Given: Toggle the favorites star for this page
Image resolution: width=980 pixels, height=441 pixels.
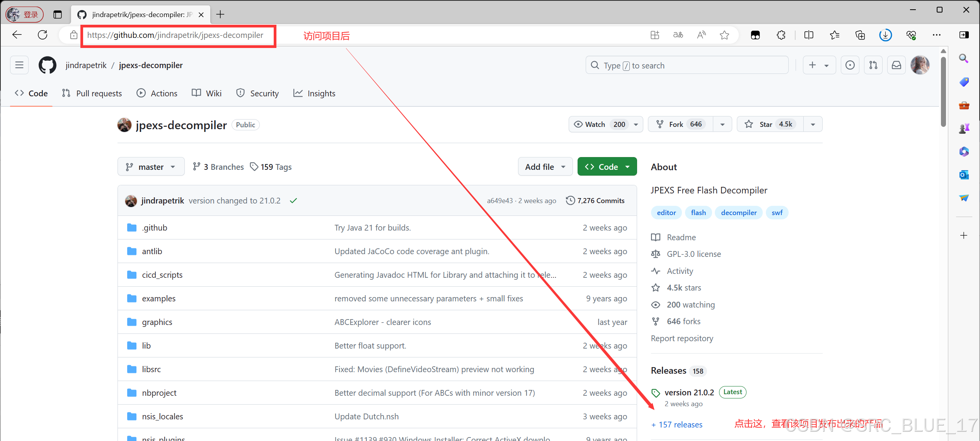Looking at the screenshot, I should (724, 35).
